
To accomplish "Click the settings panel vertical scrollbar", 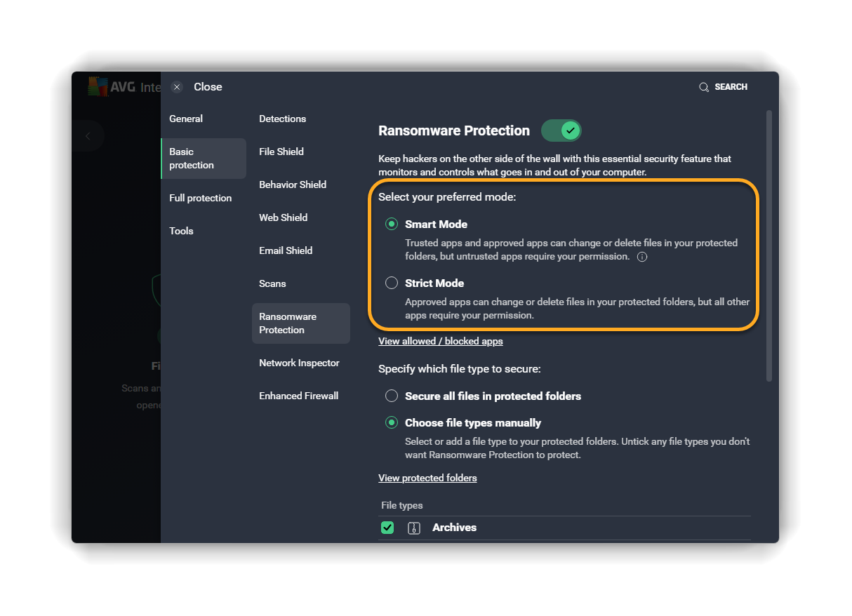I will click(x=768, y=246).
